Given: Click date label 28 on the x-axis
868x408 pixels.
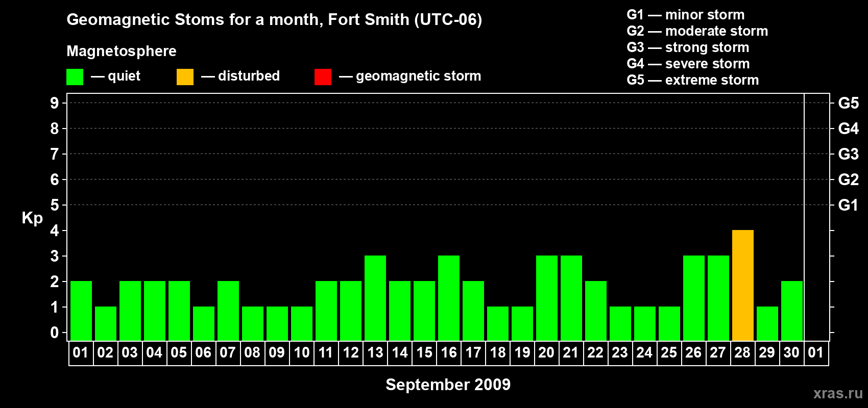Looking at the screenshot, I should tap(742, 352).
